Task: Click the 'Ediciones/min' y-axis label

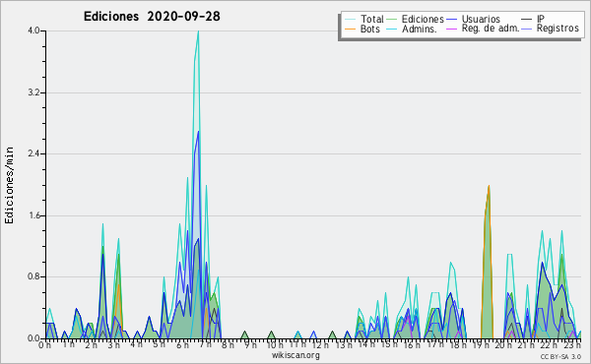Action: 9,185
